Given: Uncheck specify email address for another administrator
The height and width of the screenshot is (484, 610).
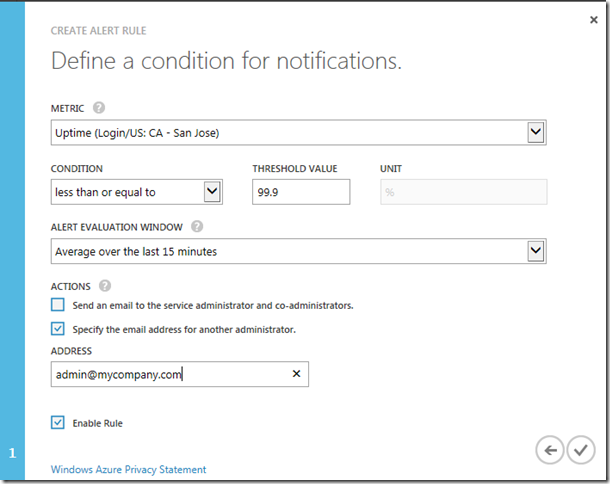Looking at the screenshot, I should tap(58, 328).
